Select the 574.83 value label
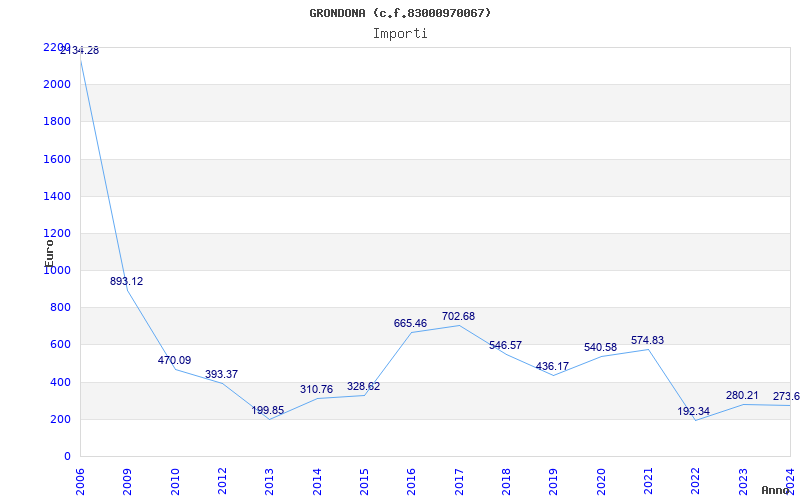This screenshot has height=500, width=800. (x=647, y=340)
